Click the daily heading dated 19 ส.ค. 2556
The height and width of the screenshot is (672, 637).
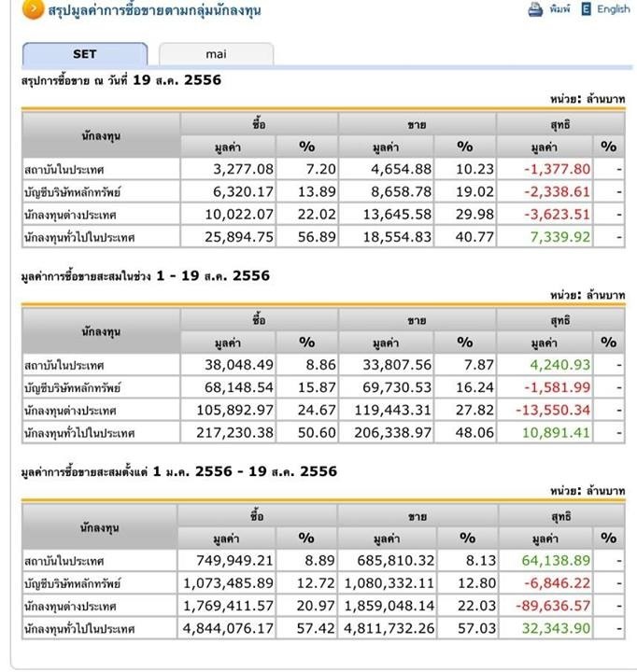tap(121, 80)
